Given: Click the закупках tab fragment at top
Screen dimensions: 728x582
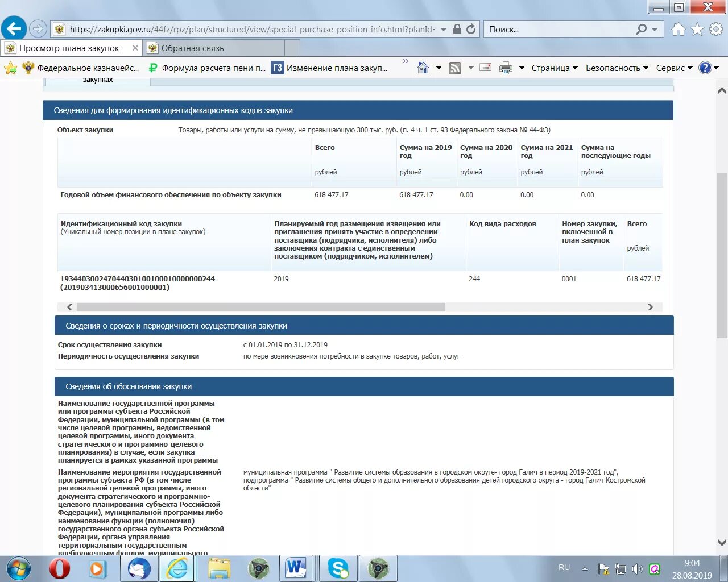Looking at the screenshot, I should pos(98,80).
